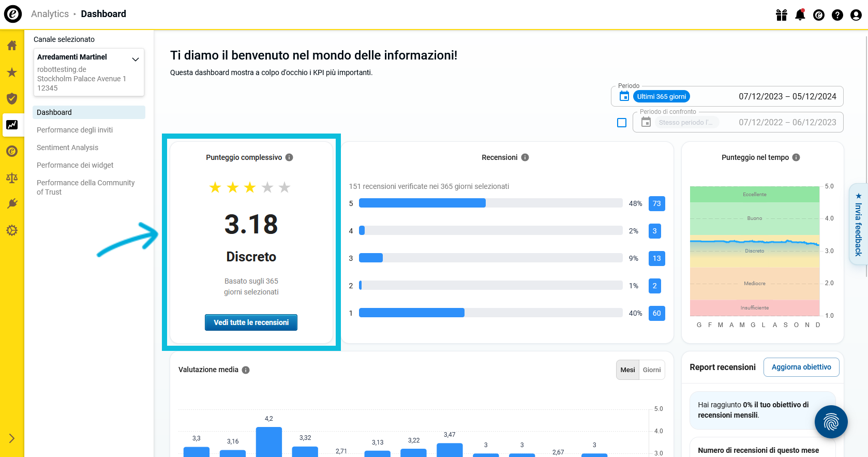Expand the yellow sidebar with arrow
The height and width of the screenshot is (457, 868).
(x=12, y=438)
